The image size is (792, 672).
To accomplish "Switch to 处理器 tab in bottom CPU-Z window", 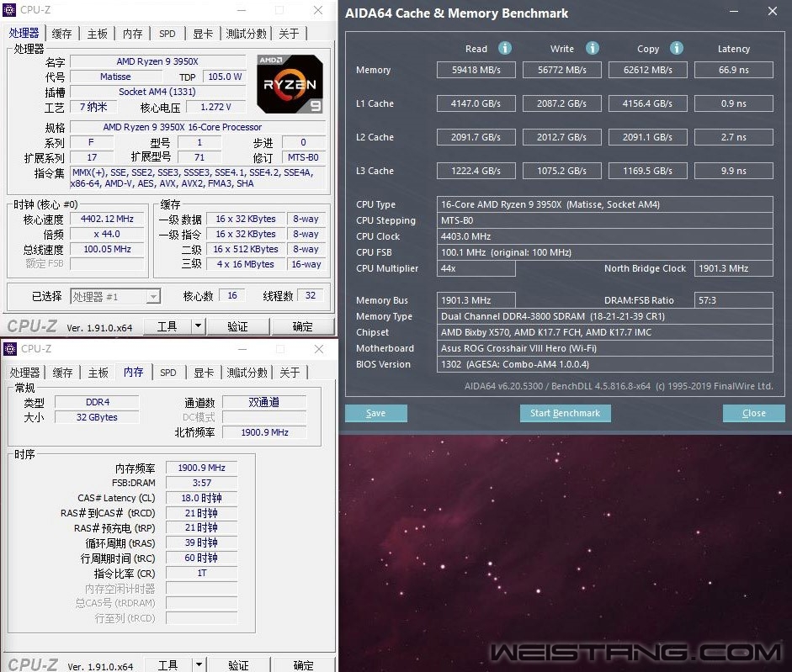I will coord(24,373).
